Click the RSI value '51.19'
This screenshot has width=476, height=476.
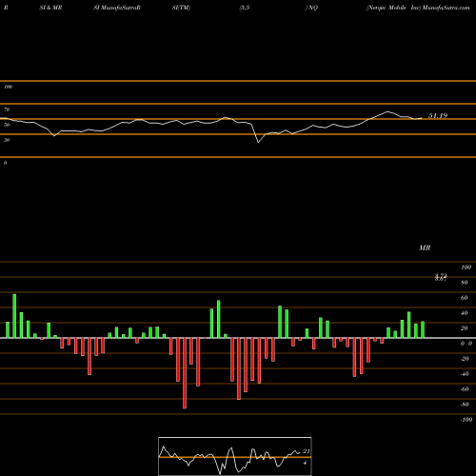pos(438,116)
